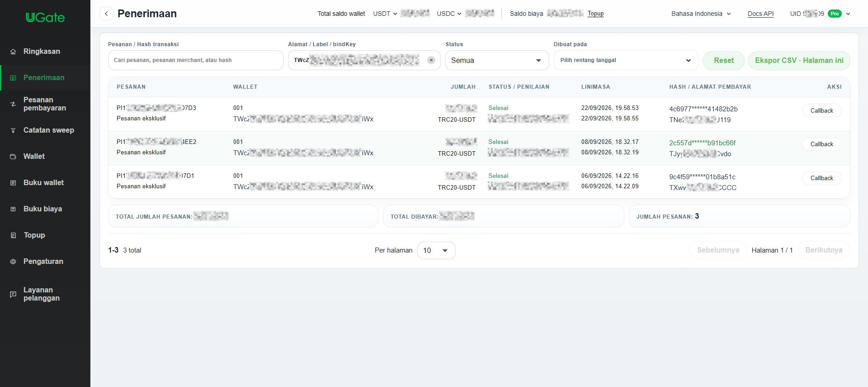
Task: Click Callback for the 06/09/2026 order
Action: 821,178
